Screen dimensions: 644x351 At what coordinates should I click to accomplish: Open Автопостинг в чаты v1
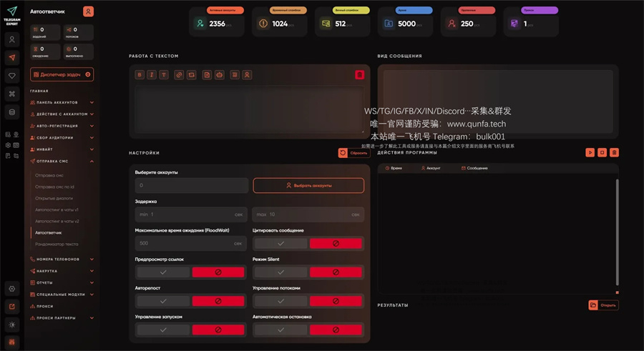coord(57,209)
